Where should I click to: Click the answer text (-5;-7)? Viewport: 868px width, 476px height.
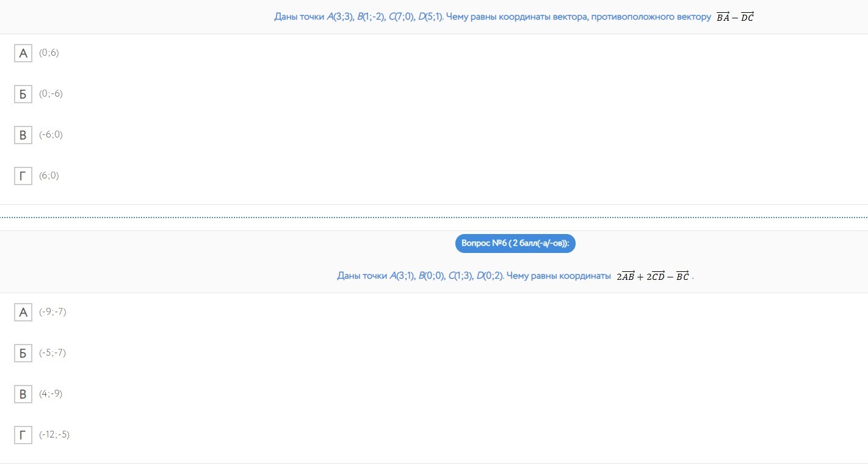(x=52, y=353)
